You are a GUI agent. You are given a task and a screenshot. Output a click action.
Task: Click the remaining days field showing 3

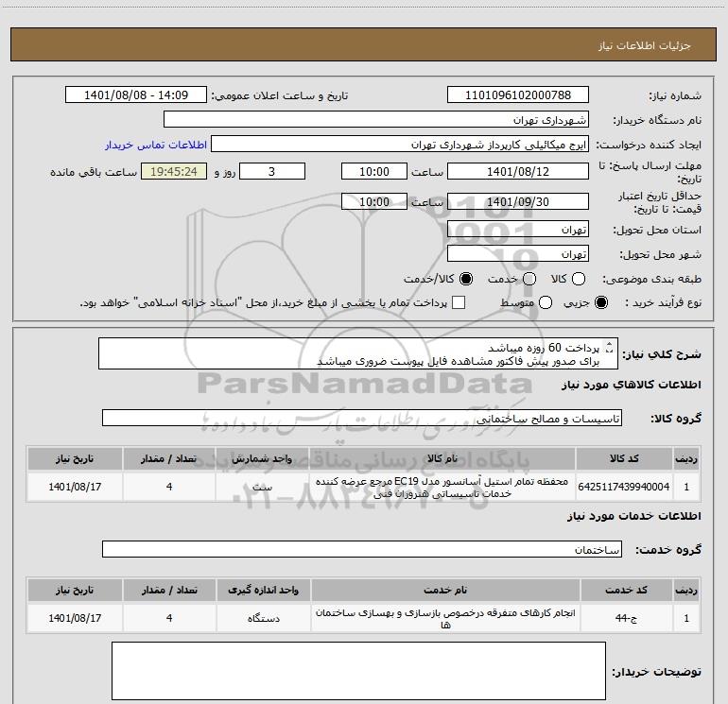272,171
